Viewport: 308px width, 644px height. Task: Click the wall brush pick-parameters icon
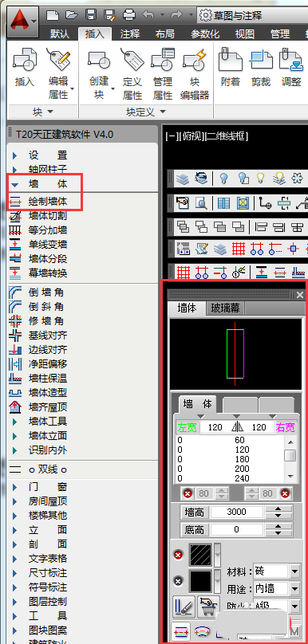[x=184, y=607]
